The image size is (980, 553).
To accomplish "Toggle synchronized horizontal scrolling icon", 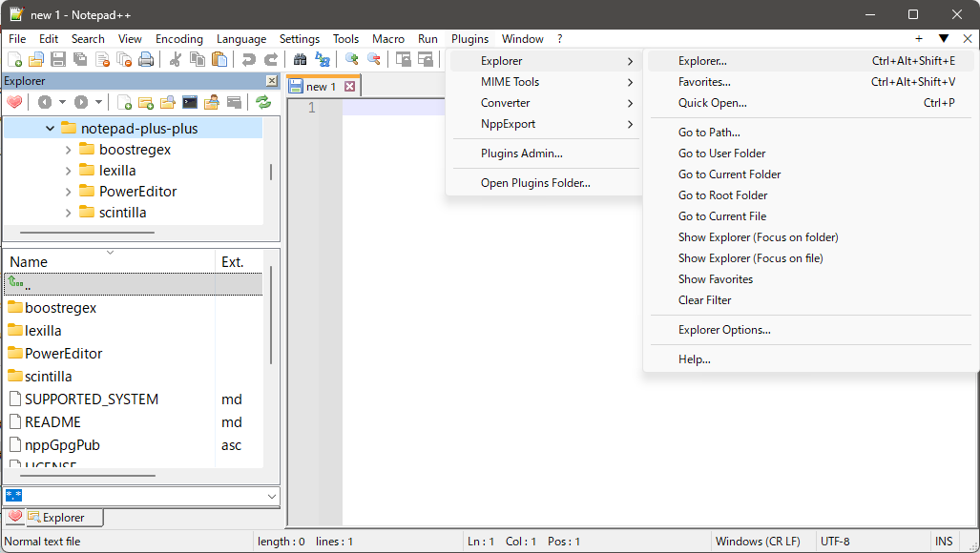I will point(425,59).
